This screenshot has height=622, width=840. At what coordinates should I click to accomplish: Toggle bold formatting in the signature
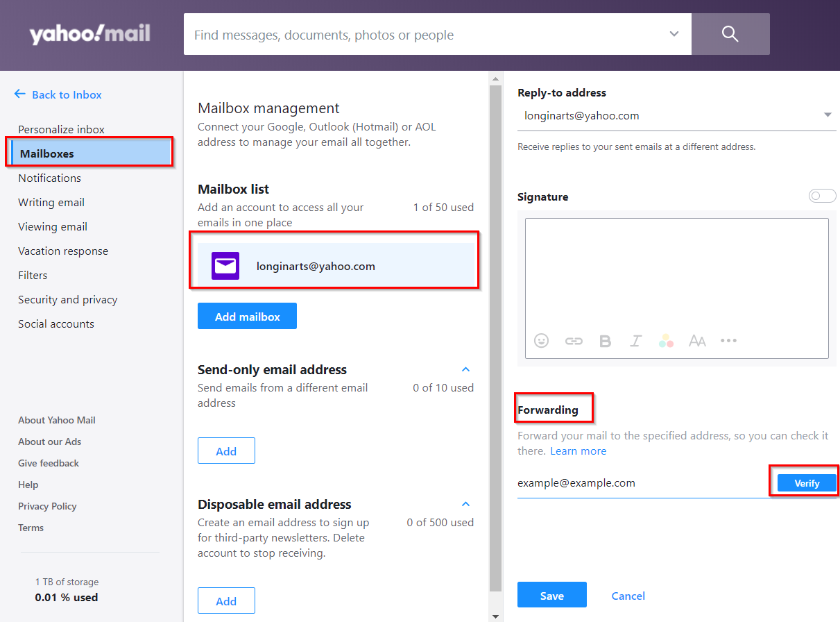click(x=605, y=341)
